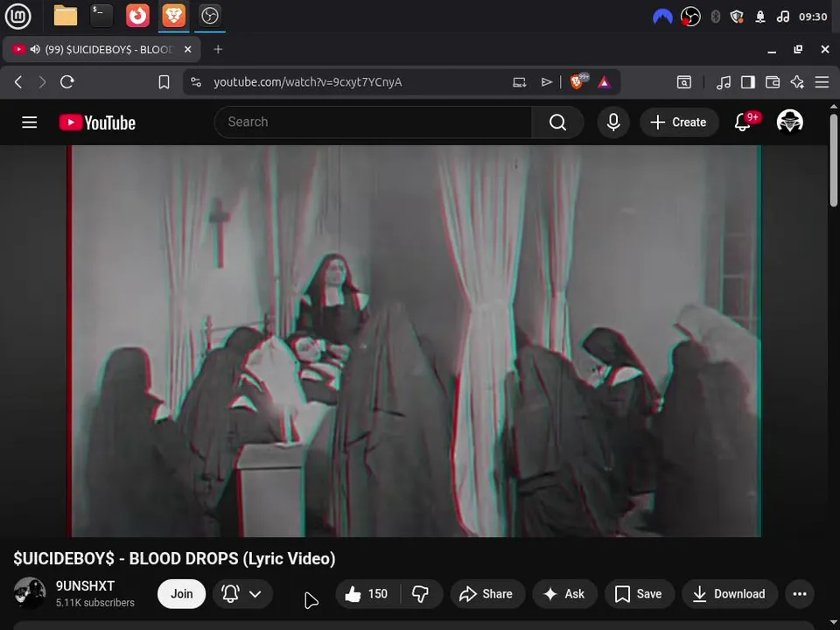The height and width of the screenshot is (630, 840).
Task: Switch to Brave browser in panel
Action: click(x=173, y=16)
